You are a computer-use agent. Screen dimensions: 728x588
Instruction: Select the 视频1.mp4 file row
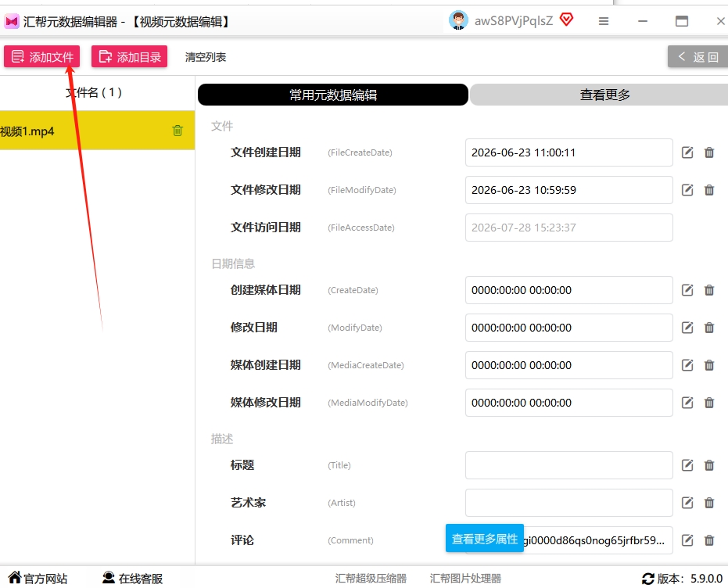point(97,131)
